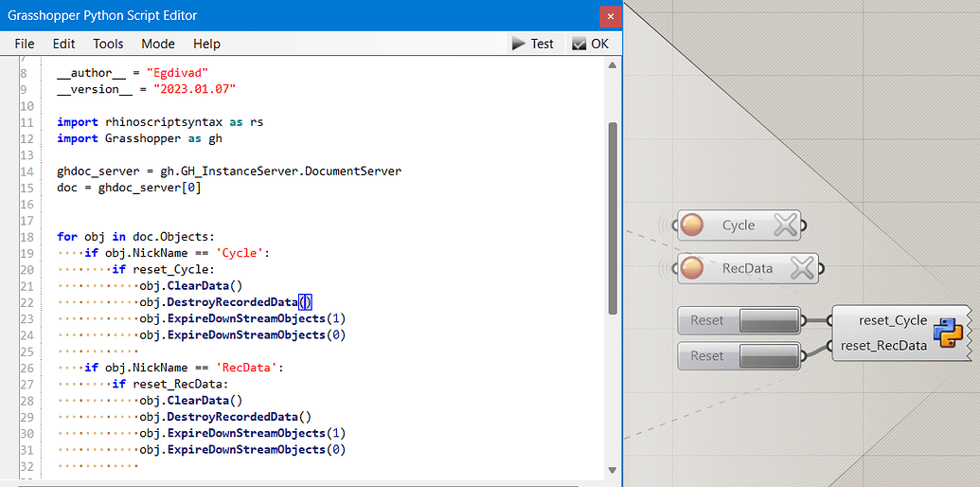
Task: Click 'if reset_RecData:' line
Action: 170,384
